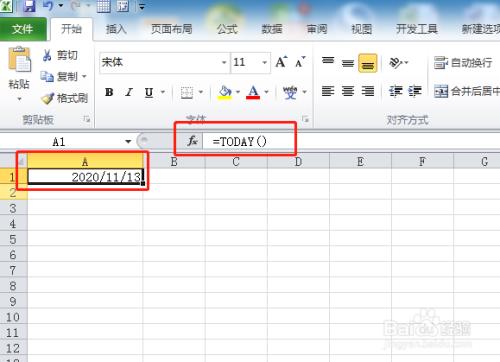
Task: Switch to the 开发工具 tab
Action: 417,29
